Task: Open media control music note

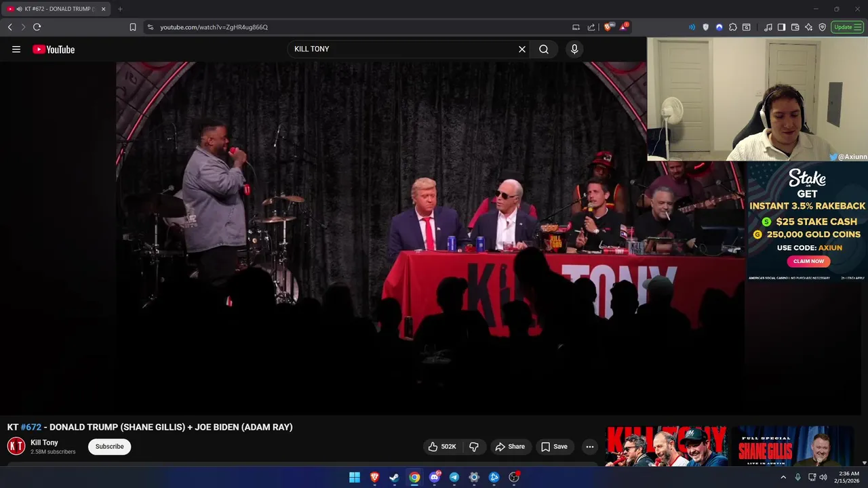Action: 768,27
